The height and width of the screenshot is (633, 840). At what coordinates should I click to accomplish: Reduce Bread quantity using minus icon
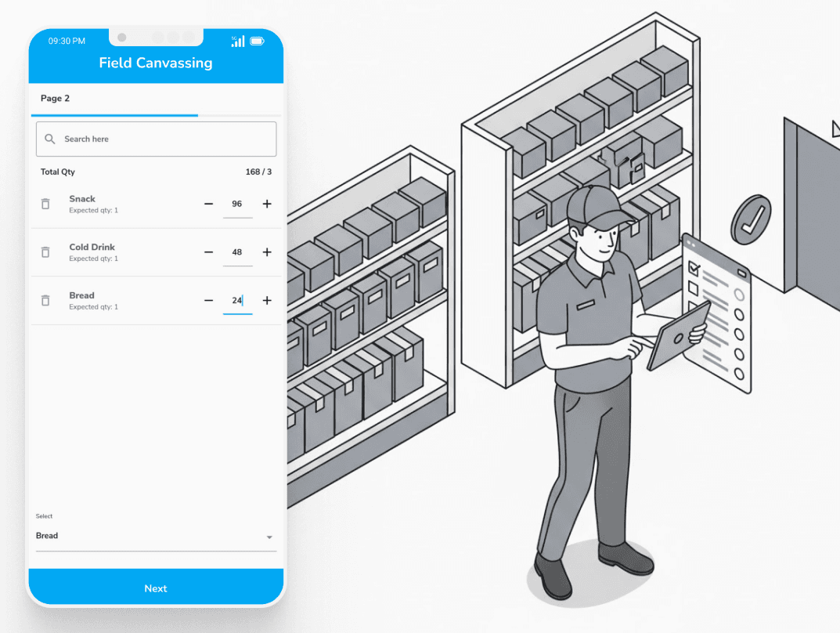(x=208, y=300)
